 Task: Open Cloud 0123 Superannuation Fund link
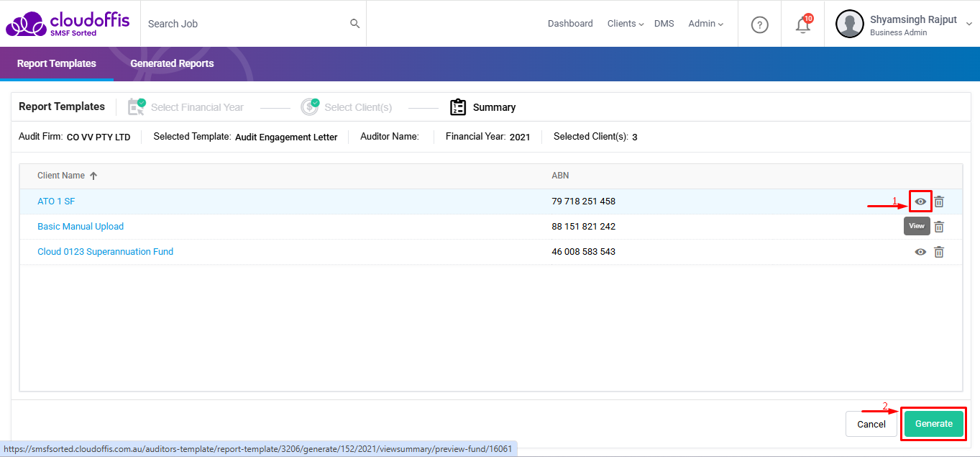[105, 252]
